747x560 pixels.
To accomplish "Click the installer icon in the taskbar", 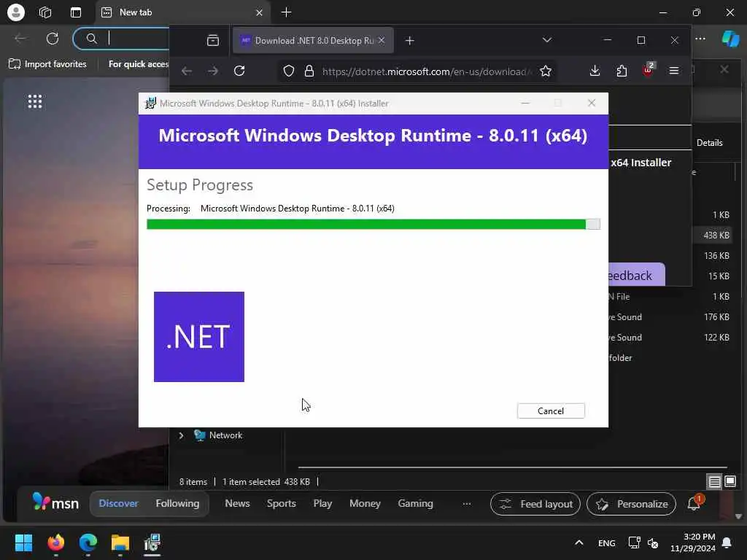I will (152, 542).
